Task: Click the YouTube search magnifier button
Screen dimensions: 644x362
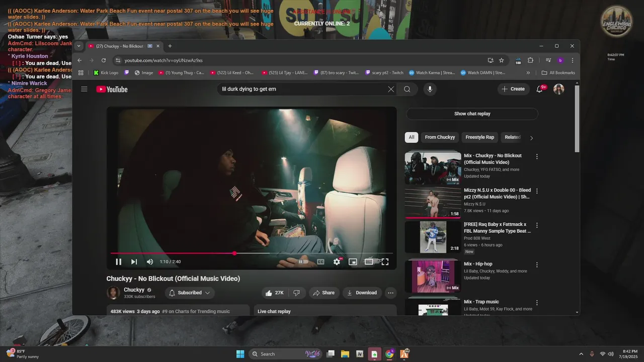Action: [407, 89]
